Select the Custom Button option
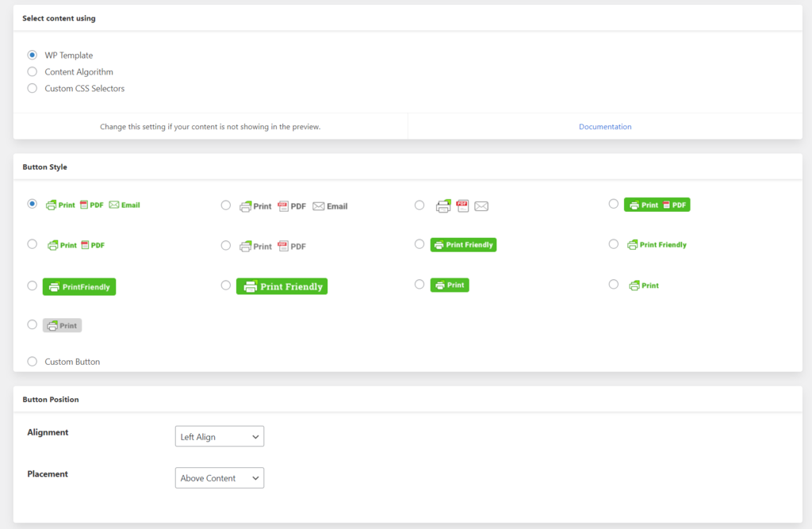This screenshot has height=529, width=812. point(32,361)
